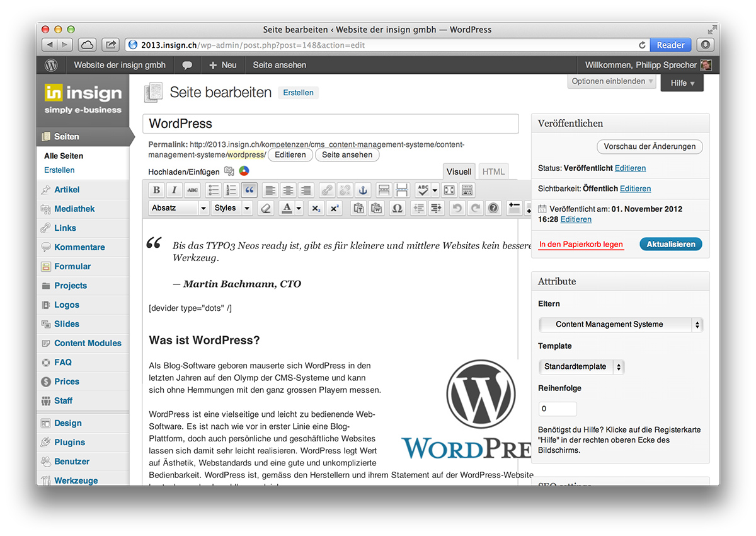756x536 pixels.
Task: Open the + Neu menu in admin bar
Action: coord(223,65)
